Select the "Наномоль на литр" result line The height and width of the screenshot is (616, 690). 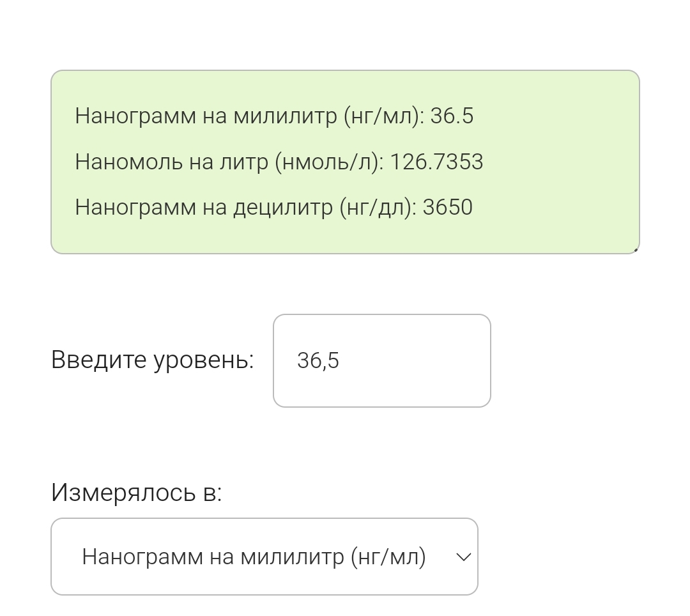point(279,162)
